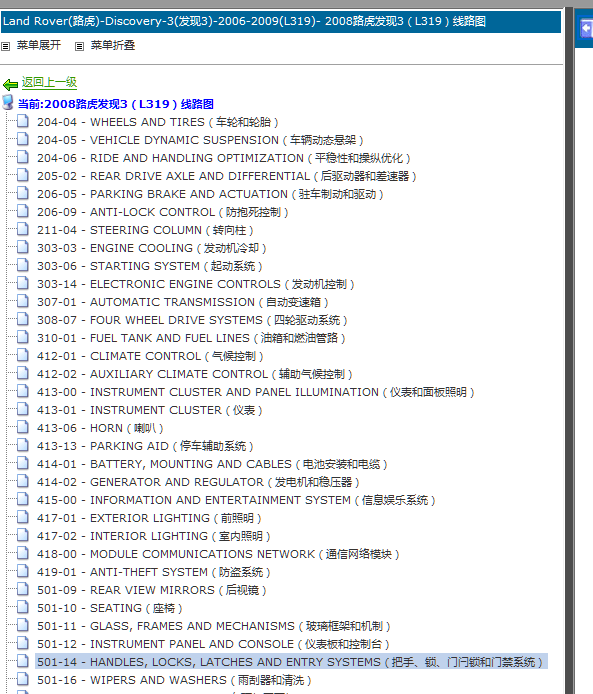Open 417-02 INTERIOR LIGHTING
The width and height of the screenshot is (593, 694).
pyautogui.click(x=154, y=536)
